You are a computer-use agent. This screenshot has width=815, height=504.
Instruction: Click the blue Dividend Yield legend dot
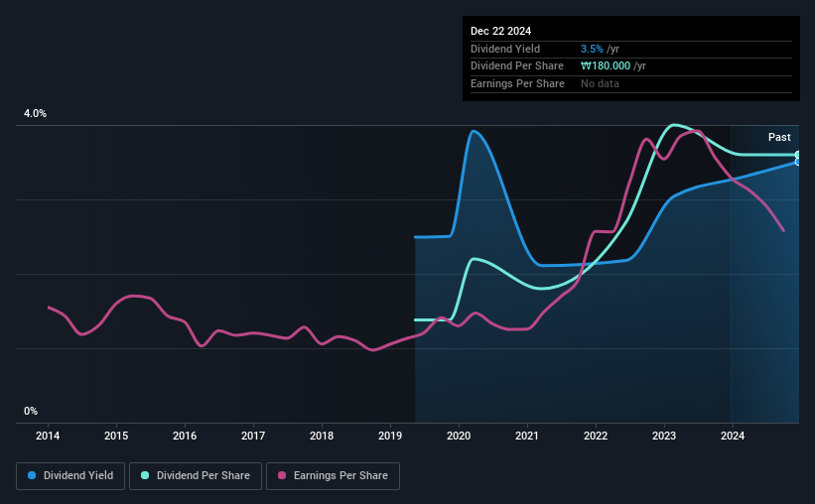pyautogui.click(x=32, y=475)
